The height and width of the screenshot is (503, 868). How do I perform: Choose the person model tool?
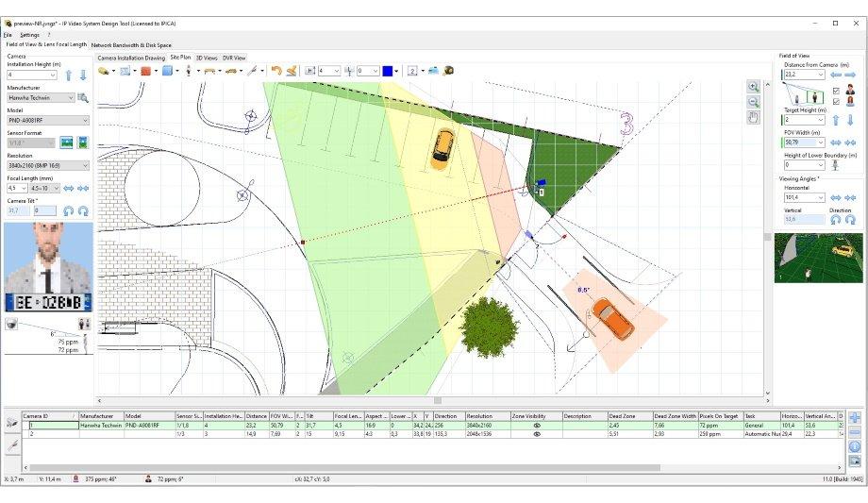click(189, 71)
